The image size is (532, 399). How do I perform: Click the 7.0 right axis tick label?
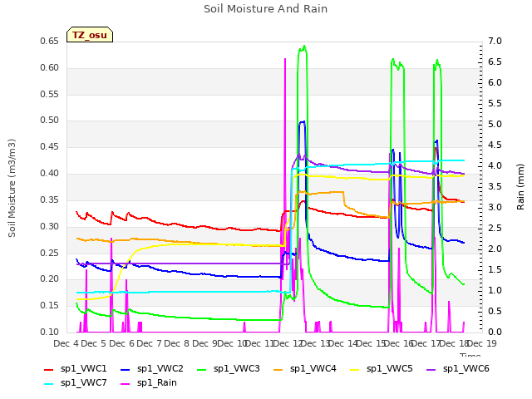pos(495,41)
